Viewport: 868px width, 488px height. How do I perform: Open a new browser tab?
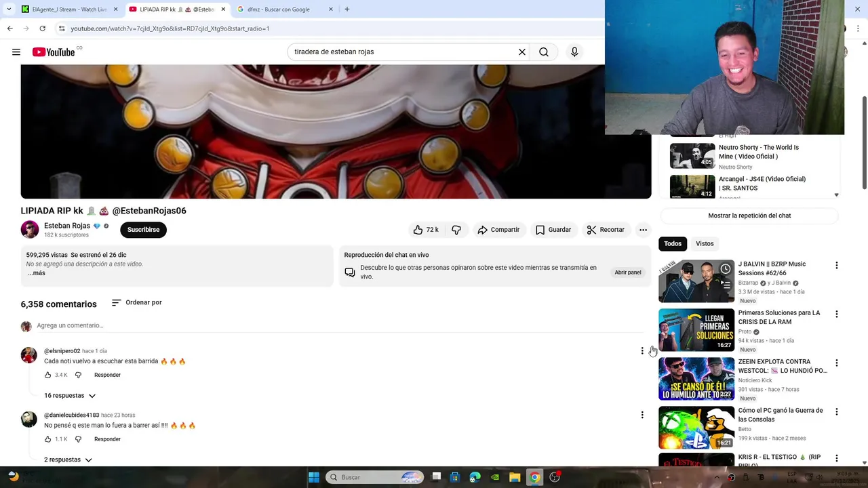[x=347, y=9]
